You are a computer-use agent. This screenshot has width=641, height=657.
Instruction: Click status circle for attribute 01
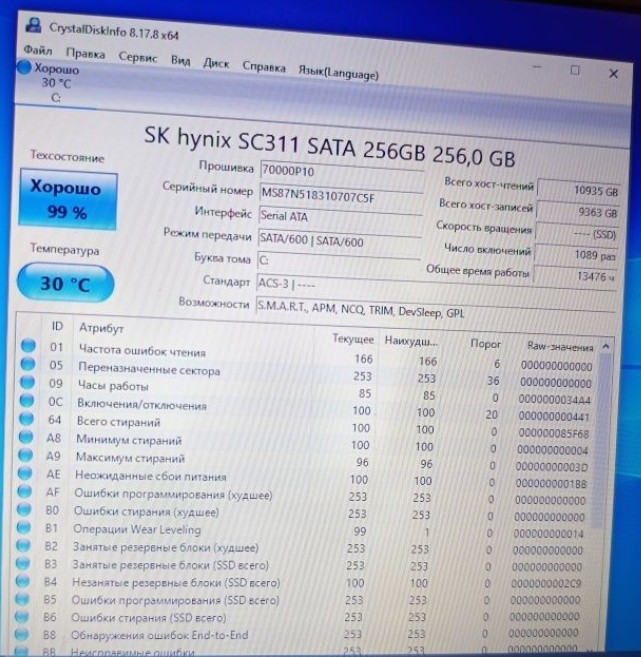[x=28, y=345]
